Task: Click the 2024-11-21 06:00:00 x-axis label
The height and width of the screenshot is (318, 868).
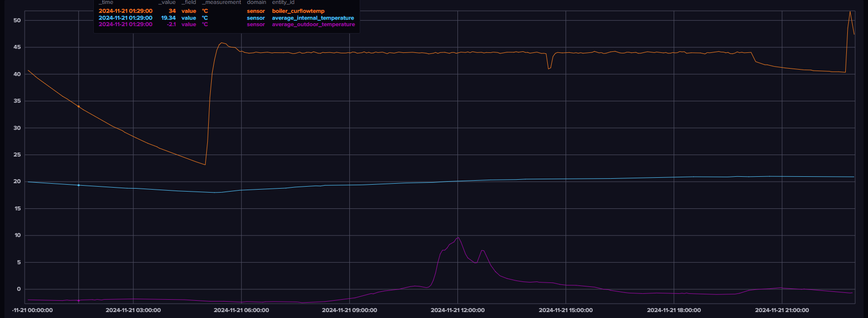Action: pos(241,310)
